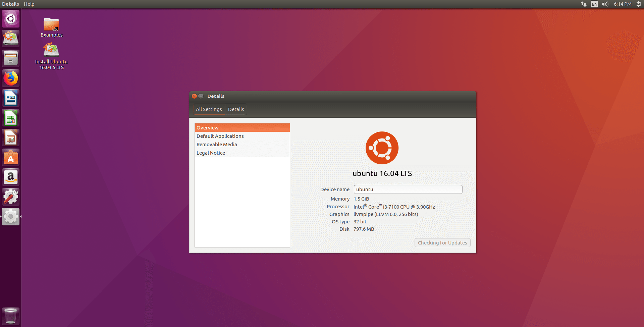Click the 'ubuntu 16.04 LTS' heading
The image size is (644, 327).
382,173
